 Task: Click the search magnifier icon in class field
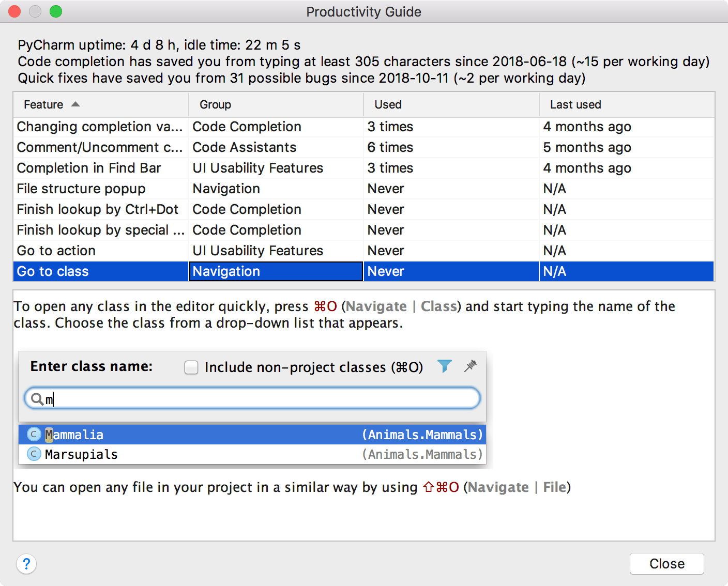[x=37, y=399]
